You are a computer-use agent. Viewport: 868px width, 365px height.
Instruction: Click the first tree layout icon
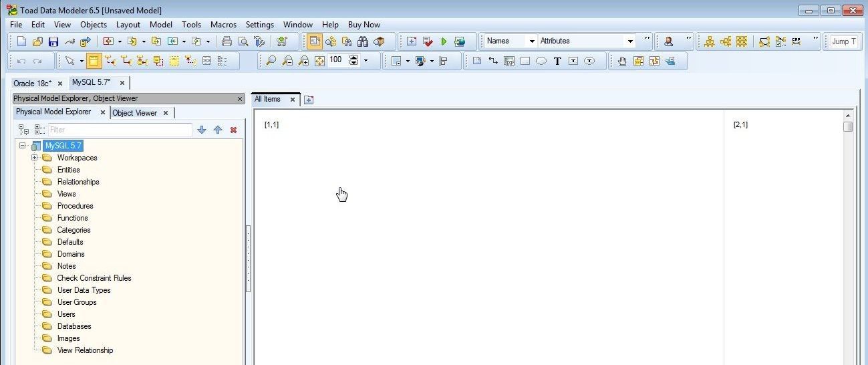[710, 41]
